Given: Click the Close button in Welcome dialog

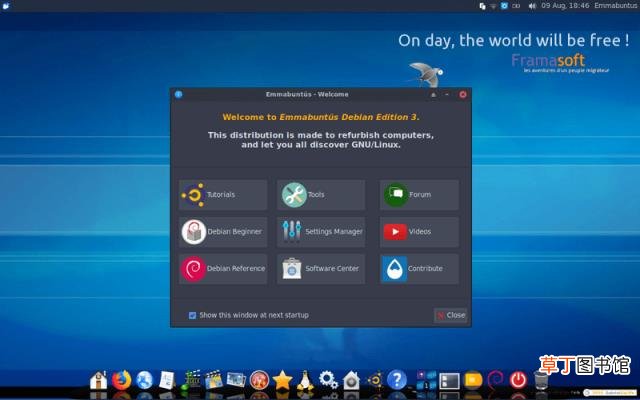Looking at the screenshot, I should click(x=451, y=315).
